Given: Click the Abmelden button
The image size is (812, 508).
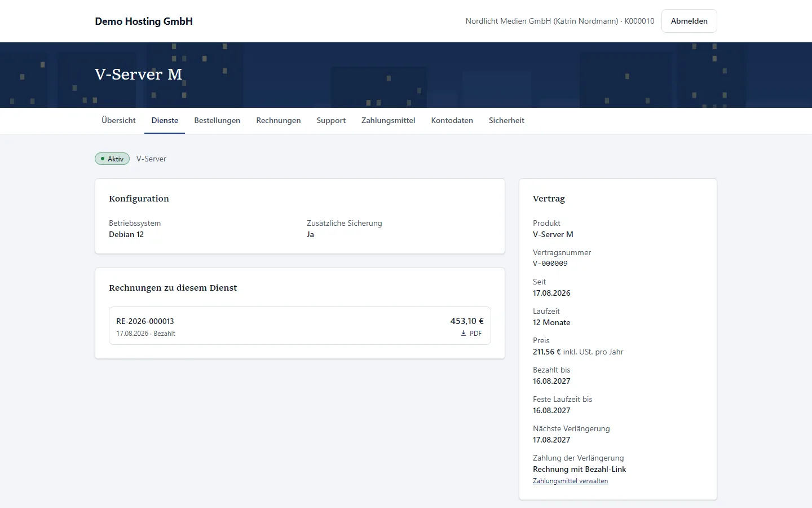Looking at the screenshot, I should 689,21.
